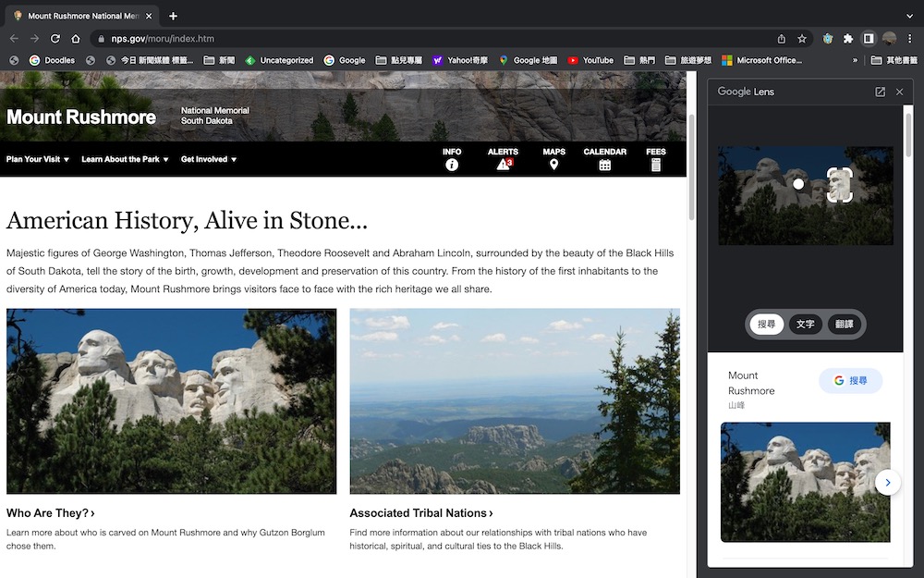Open the Who Are They? link
This screenshot has width=924, height=578.
[51, 513]
